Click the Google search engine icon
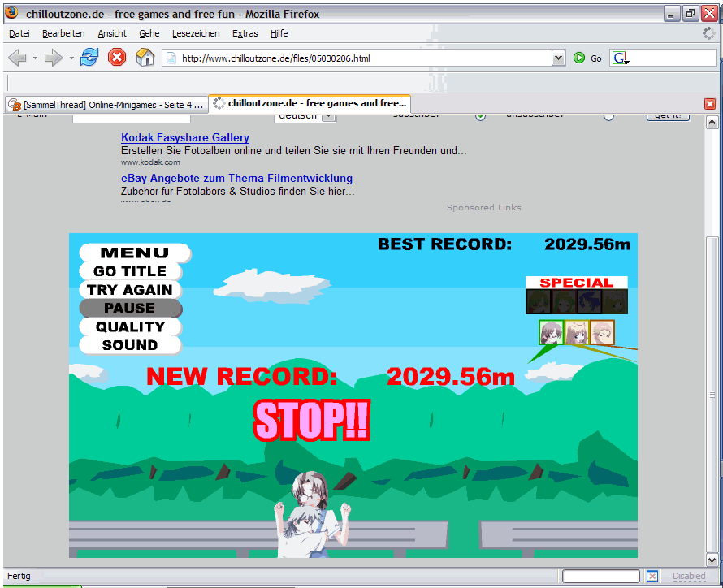723x588 pixels. [x=620, y=58]
